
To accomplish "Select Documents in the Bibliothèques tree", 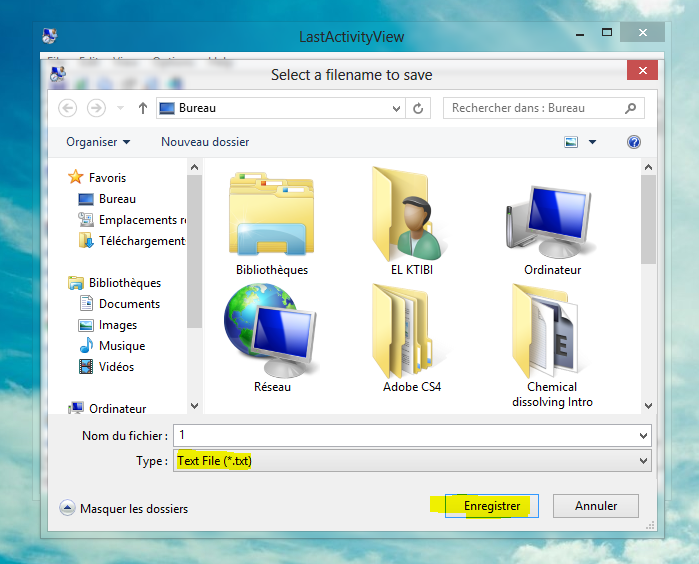I will (x=129, y=304).
